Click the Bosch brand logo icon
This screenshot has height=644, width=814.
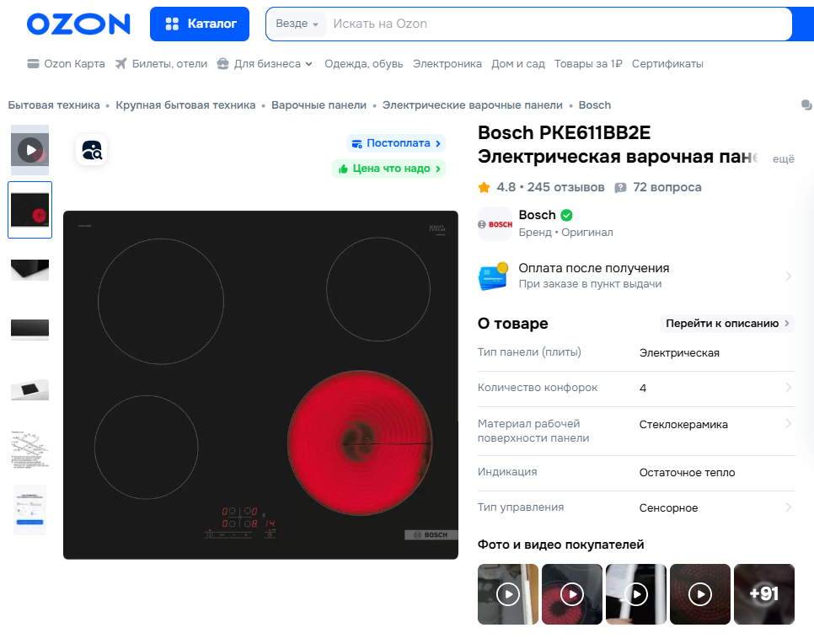pos(495,224)
